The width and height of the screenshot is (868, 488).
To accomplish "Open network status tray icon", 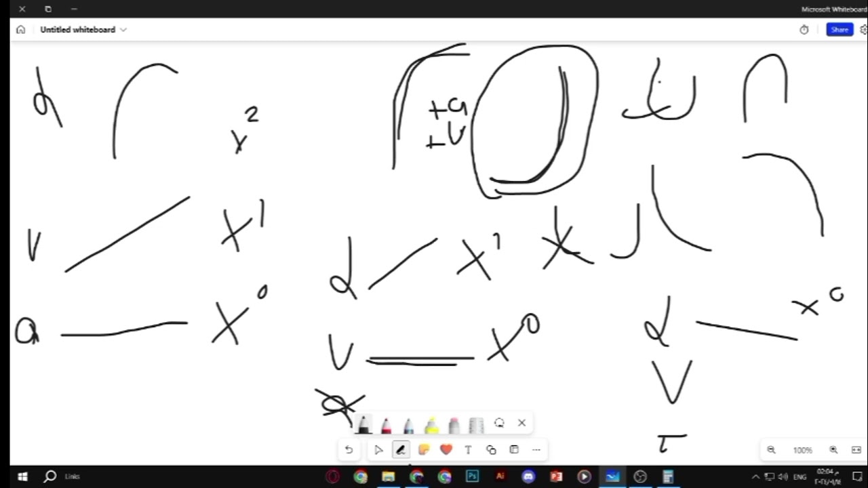I will coord(770,476).
